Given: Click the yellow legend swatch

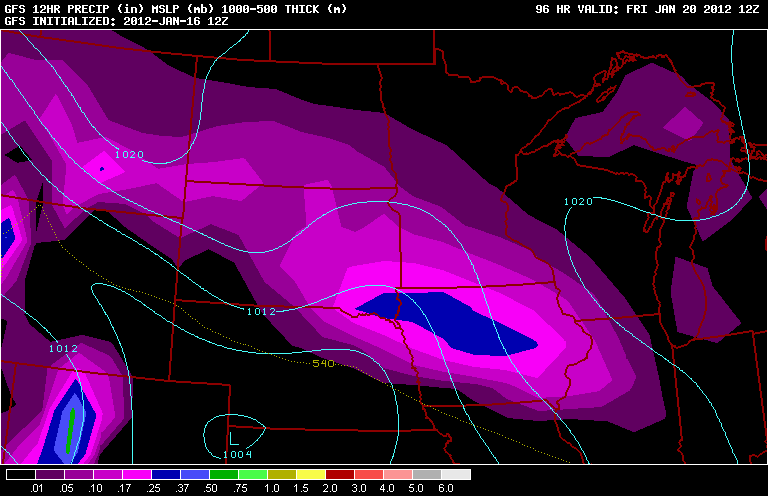Looking at the screenshot, I should tap(312, 474).
